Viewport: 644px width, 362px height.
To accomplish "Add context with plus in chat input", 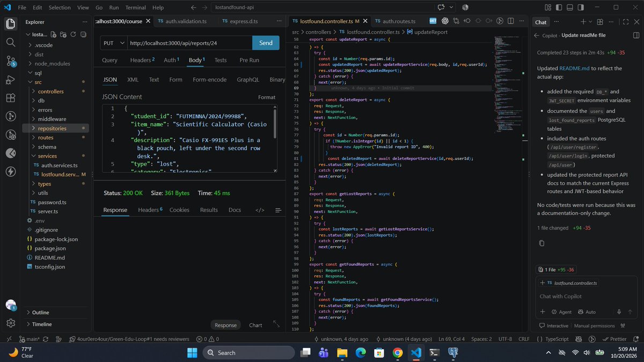I will coord(543,312).
